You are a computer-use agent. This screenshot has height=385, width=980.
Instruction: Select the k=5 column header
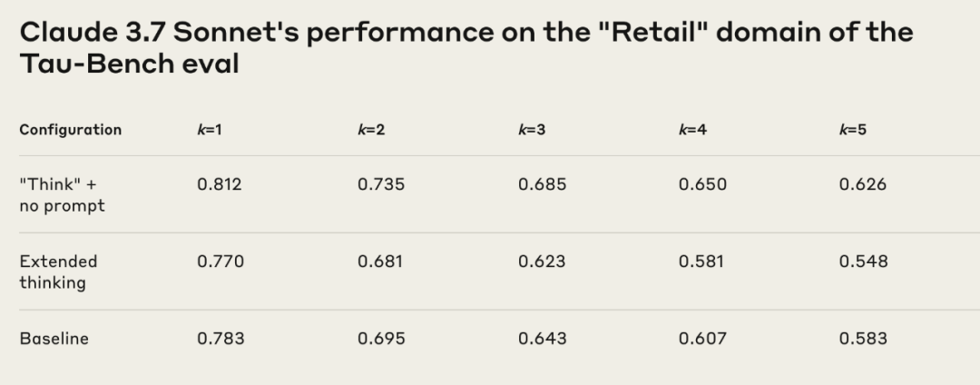(853, 130)
